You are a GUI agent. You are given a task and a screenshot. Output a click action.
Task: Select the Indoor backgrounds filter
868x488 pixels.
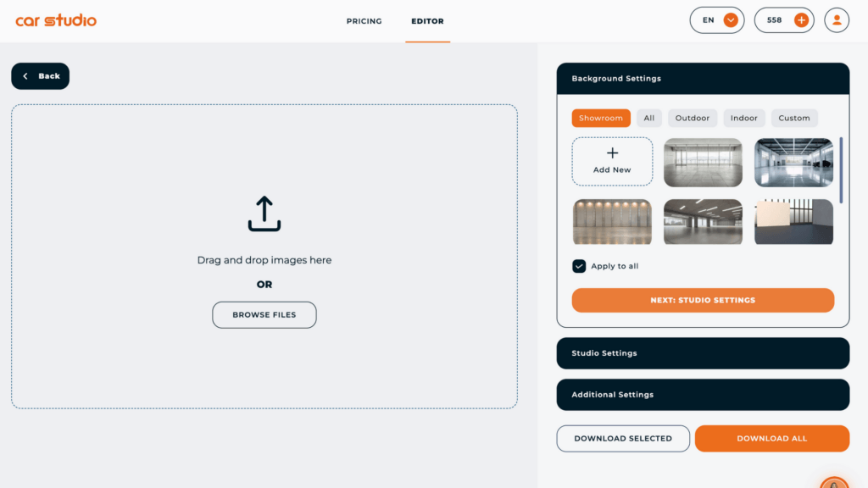click(x=743, y=118)
